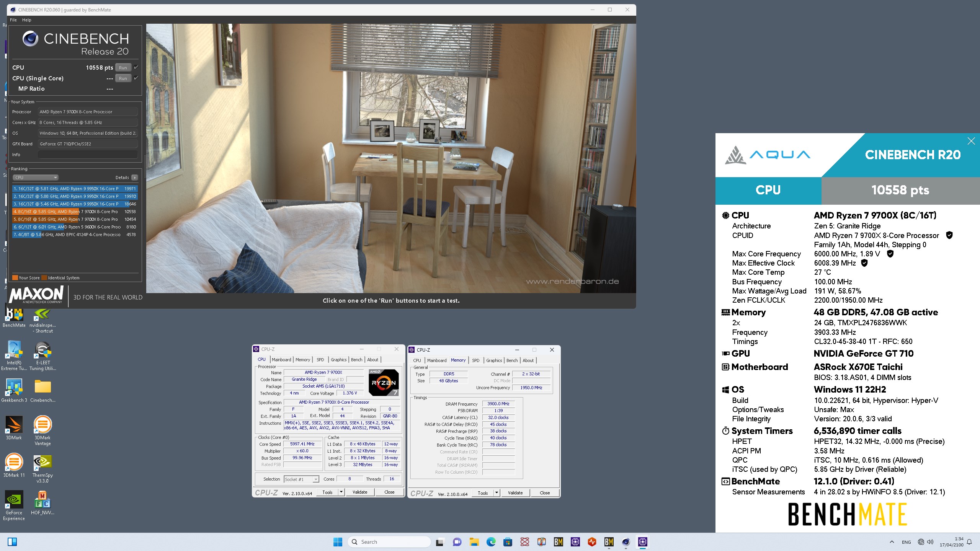Click the Your Score orange legend swatch

[15, 278]
